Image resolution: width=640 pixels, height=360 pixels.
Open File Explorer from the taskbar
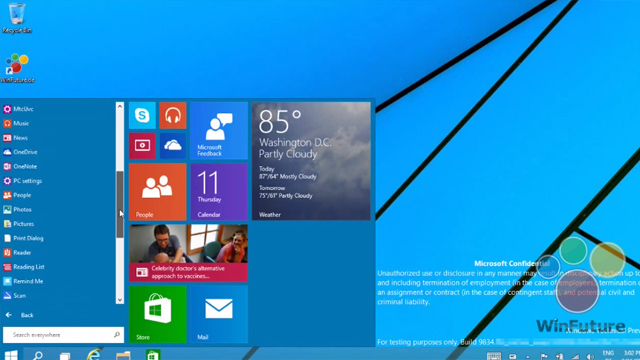123,355
